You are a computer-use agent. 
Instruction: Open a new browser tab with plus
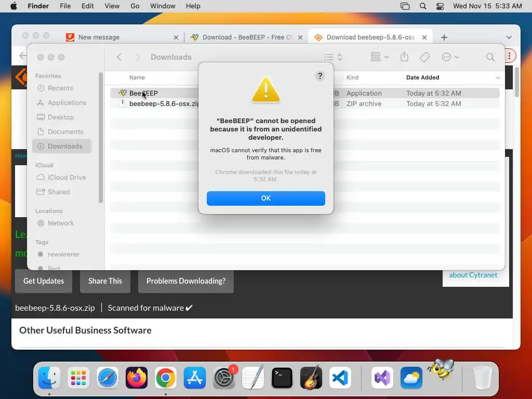(x=444, y=37)
